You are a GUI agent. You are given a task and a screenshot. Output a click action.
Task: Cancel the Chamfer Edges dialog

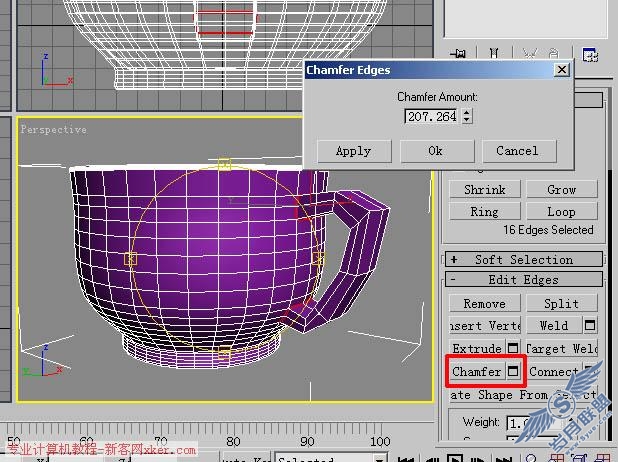tap(519, 151)
